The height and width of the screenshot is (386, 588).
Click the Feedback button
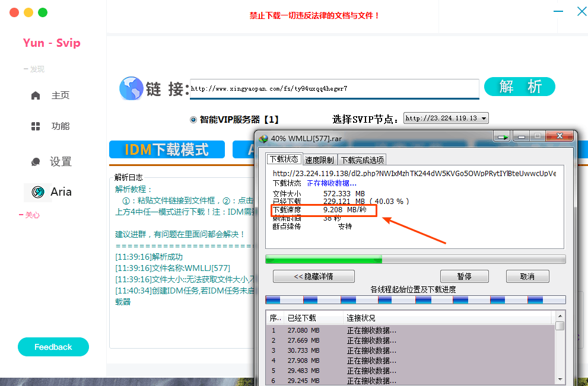(53, 347)
